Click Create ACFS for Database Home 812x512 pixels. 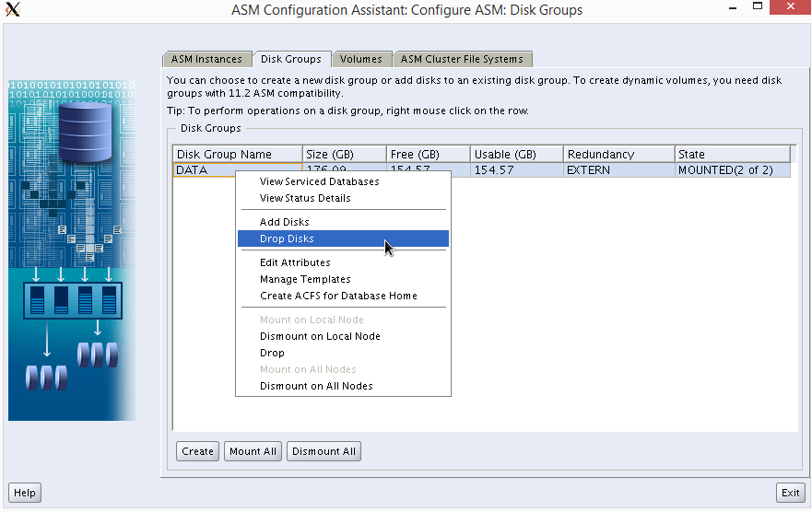coord(338,296)
